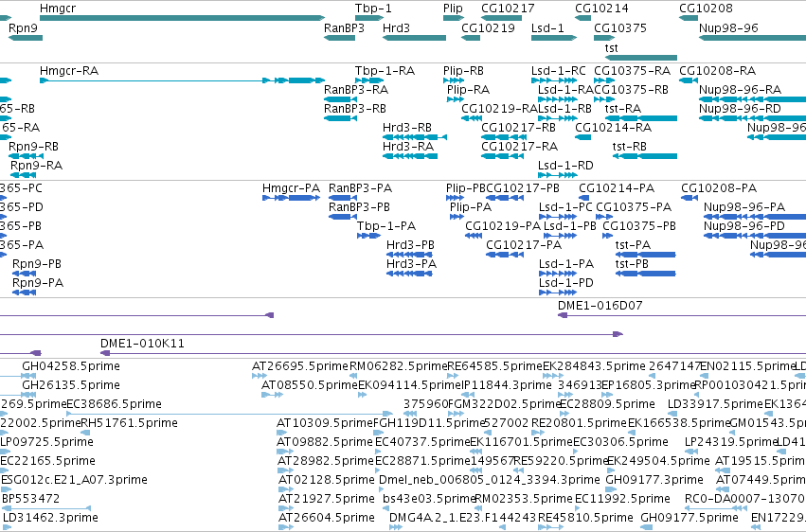This screenshot has width=806, height=532.
Task: Select the 'CG10214-RA' transcript label
Action: tap(613, 128)
